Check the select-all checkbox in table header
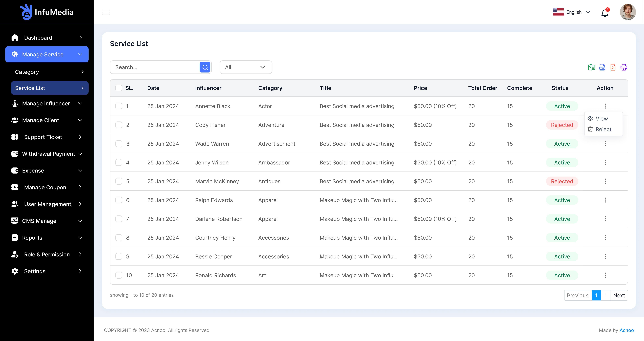Viewport: 644px width, 341px height. (119, 88)
